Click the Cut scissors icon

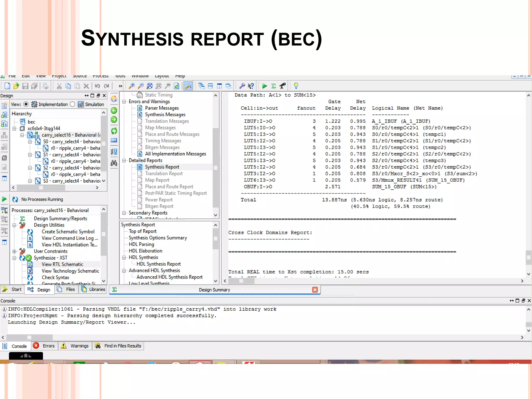pyautogui.click(x=59, y=86)
